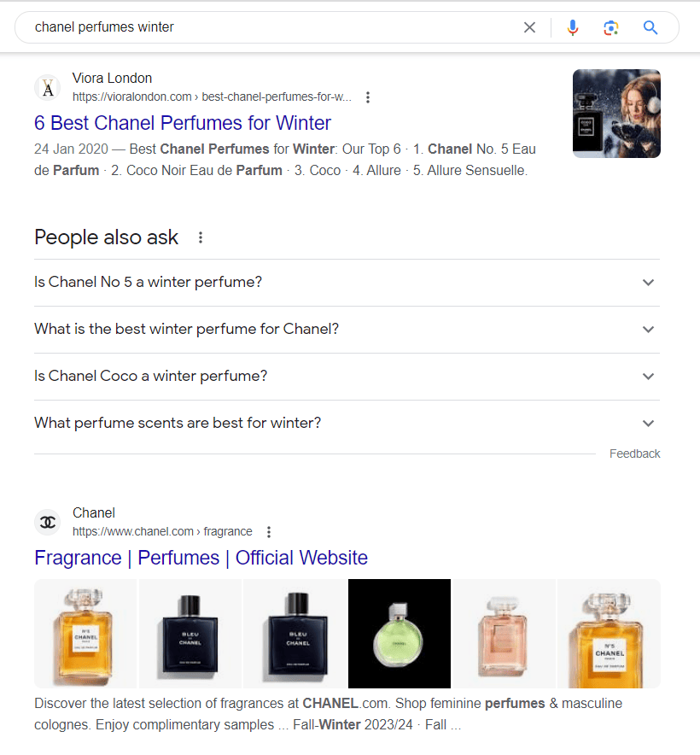Screen dimensions: 700x755
Task: Click the Chanel logo favicon
Action: coord(47,522)
